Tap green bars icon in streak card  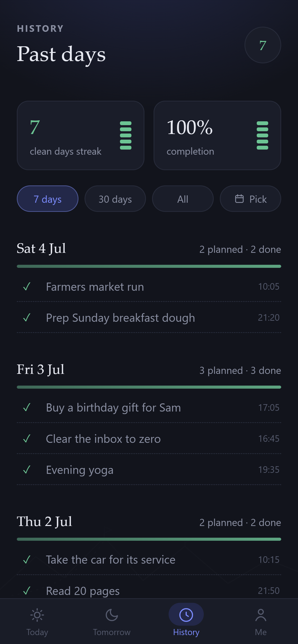point(126,135)
